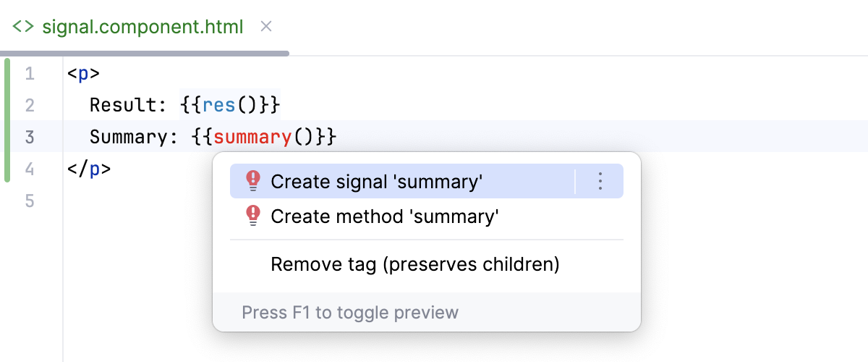868x362 pixels.
Task: Click the 'res' signal call in code
Action: tap(219, 106)
